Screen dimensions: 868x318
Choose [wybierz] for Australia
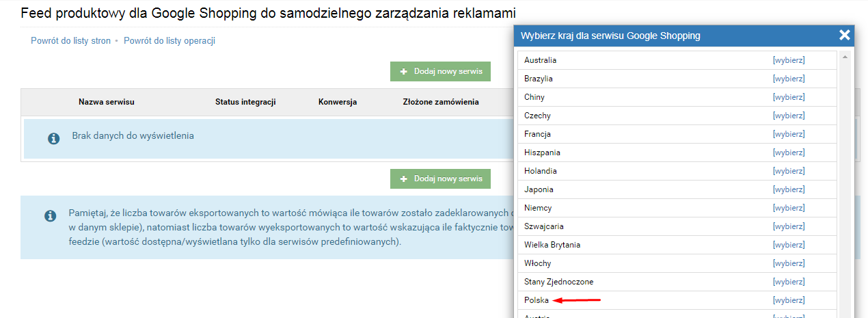(x=789, y=60)
